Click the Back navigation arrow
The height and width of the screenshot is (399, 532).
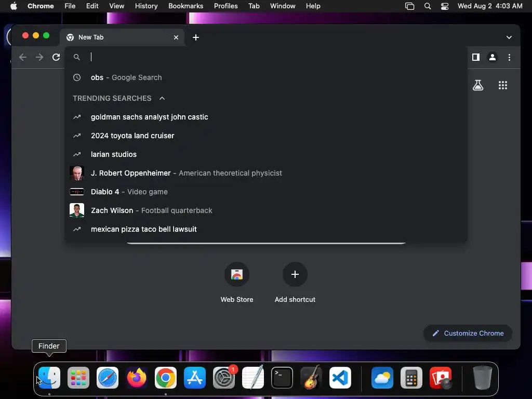pos(23,57)
